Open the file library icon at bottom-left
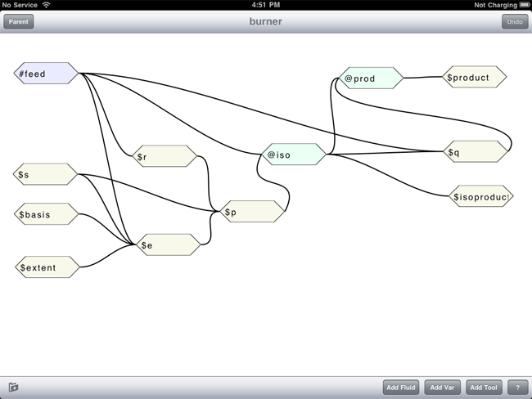 point(14,388)
